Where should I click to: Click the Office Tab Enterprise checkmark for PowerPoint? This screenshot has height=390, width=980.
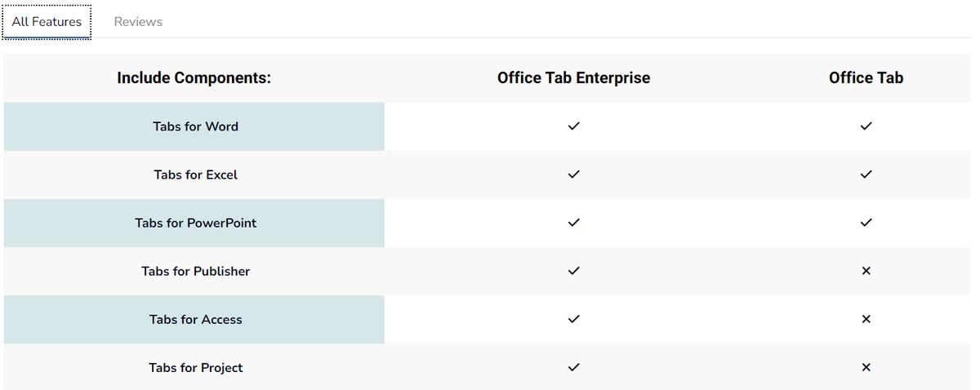(x=573, y=223)
